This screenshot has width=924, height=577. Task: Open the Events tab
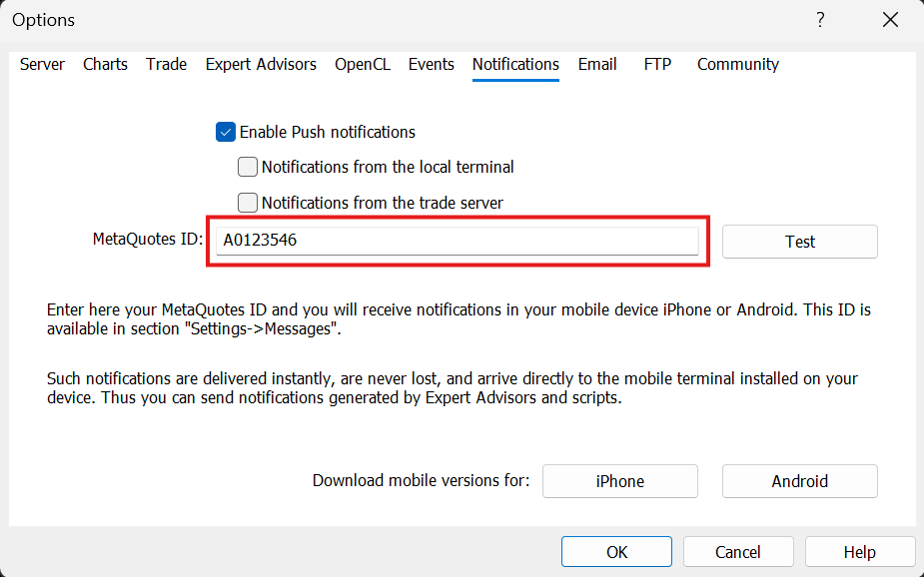point(431,64)
